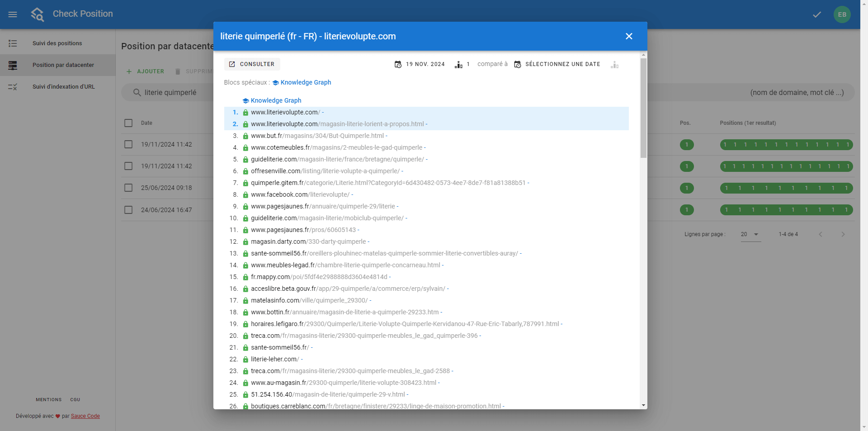Click the Suivi d'indexation checklist icon
Image resolution: width=868 pixels, height=431 pixels.
(x=13, y=87)
